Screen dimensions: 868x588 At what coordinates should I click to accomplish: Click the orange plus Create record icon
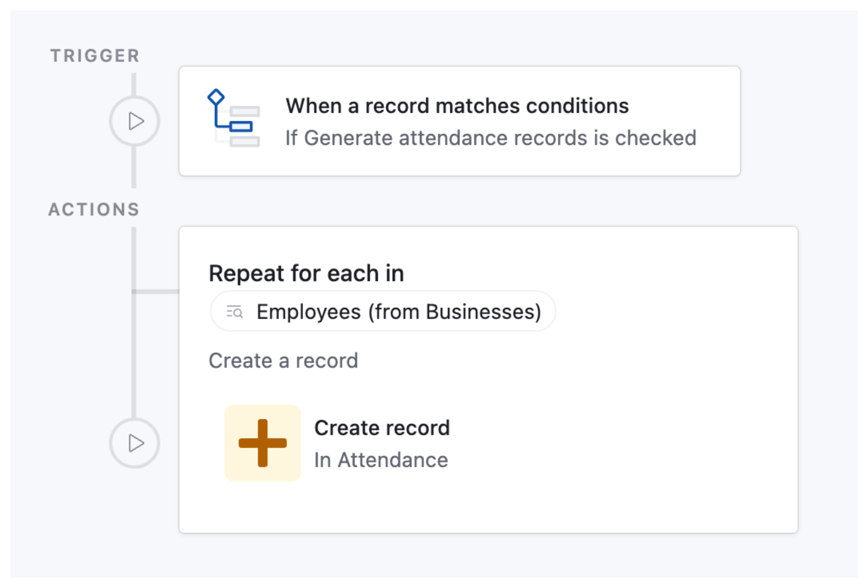click(x=262, y=443)
